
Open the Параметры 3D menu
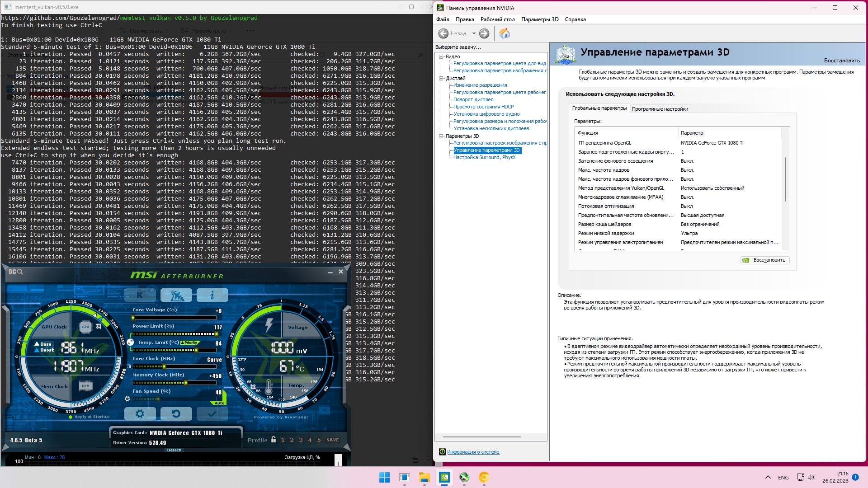[x=539, y=19]
